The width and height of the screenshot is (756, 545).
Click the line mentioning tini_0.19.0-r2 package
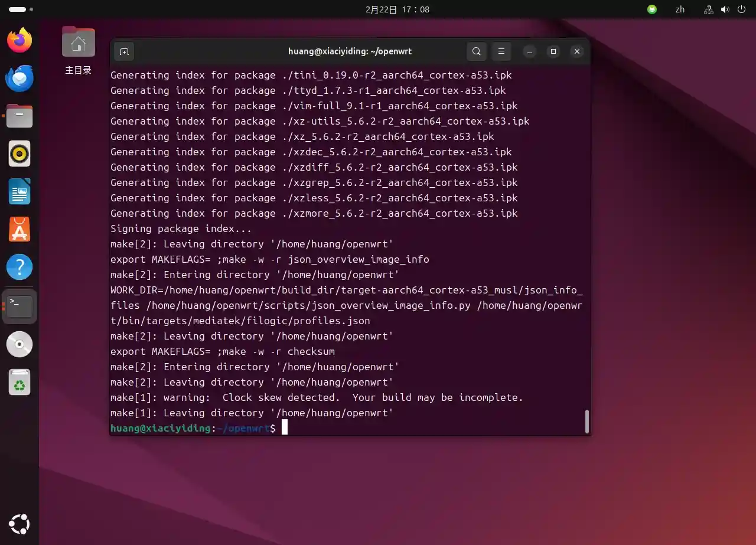coord(311,75)
